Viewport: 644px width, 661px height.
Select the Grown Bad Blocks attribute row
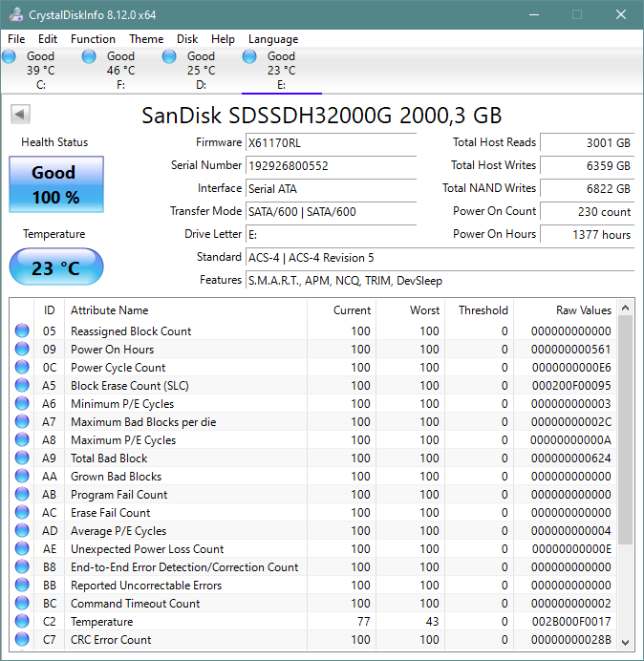(x=313, y=477)
